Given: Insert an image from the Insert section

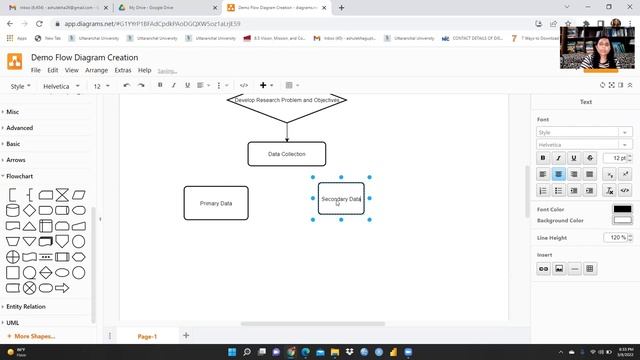Looking at the screenshot, I should pyautogui.click(x=559, y=269).
